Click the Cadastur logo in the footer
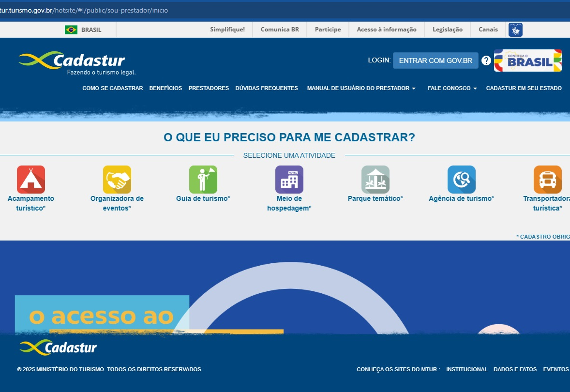The image size is (570, 392). point(58,347)
